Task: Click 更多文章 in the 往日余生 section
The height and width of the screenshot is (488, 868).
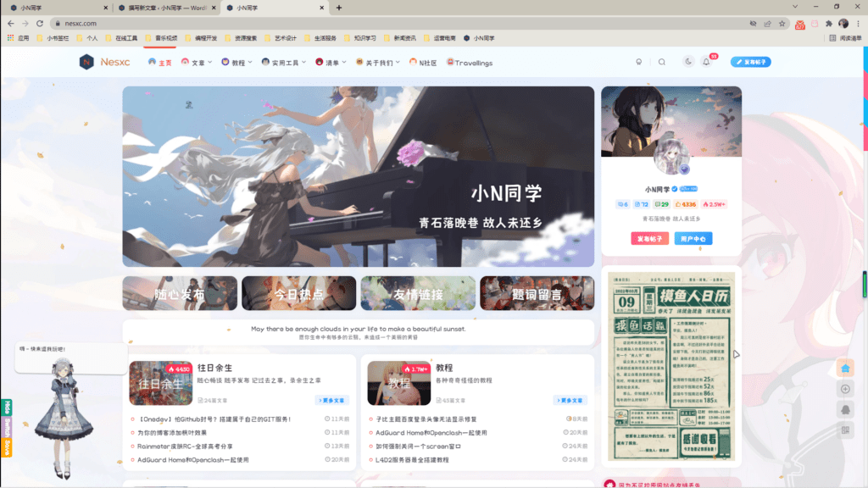Action: click(x=331, y=400)
